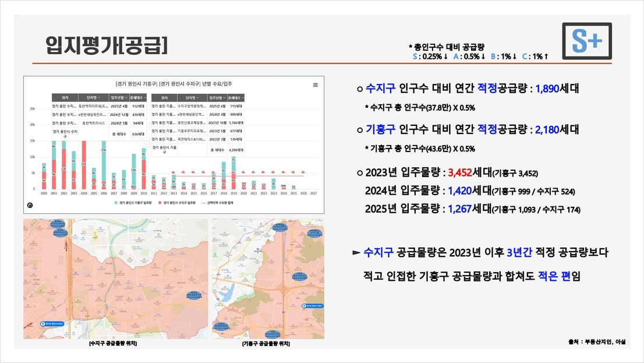Click the 677세대 cell
644x363 pixels.
coord(236,131)
